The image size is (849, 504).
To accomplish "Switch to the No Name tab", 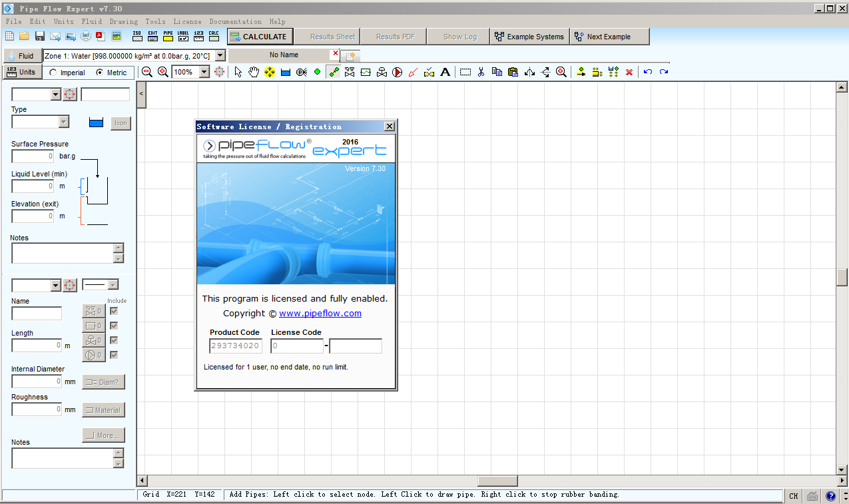I will tap(284, 55).
